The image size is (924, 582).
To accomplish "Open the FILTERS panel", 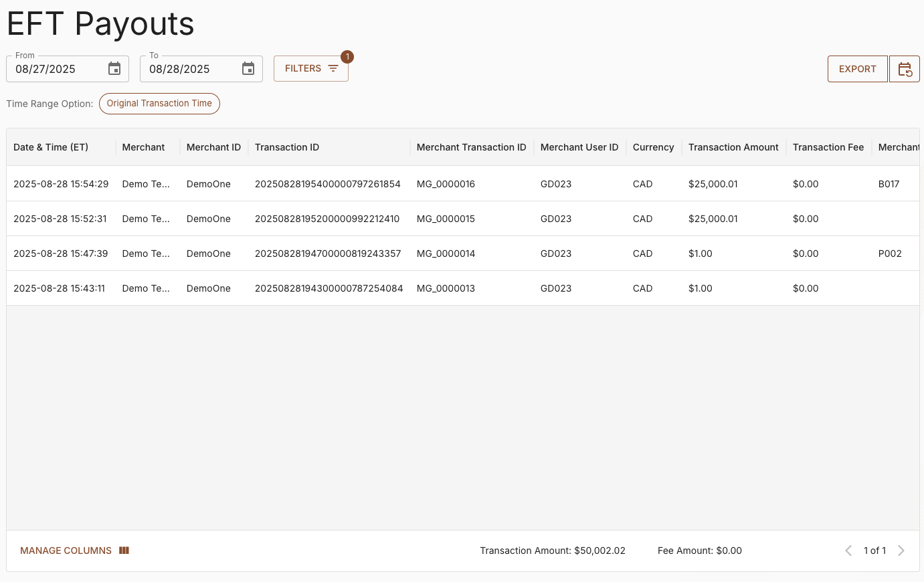I will [x=303, y=68].
